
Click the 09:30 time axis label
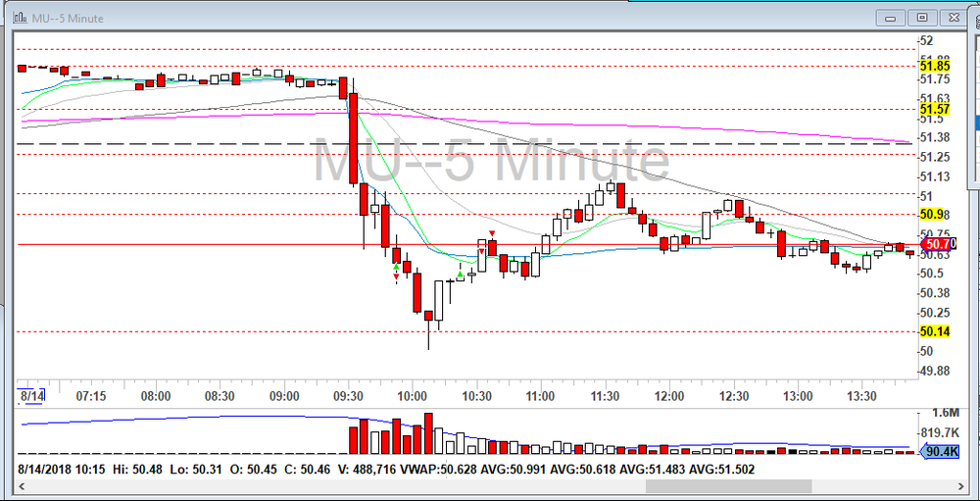tap(348, 396)
